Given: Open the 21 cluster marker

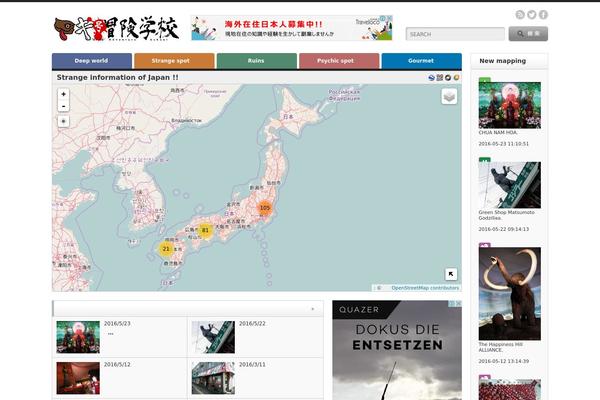Looking at the screenshot, I should (166, 249).
